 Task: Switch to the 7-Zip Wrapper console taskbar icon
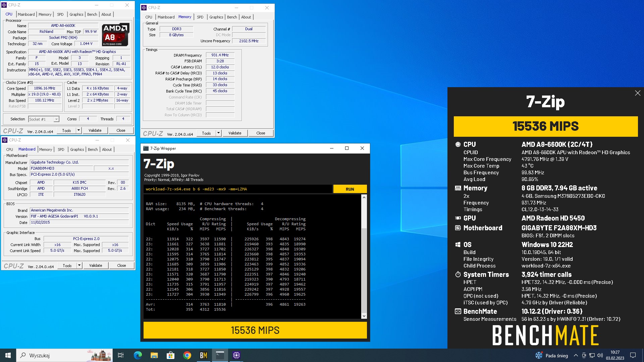(x=220, y=355)
